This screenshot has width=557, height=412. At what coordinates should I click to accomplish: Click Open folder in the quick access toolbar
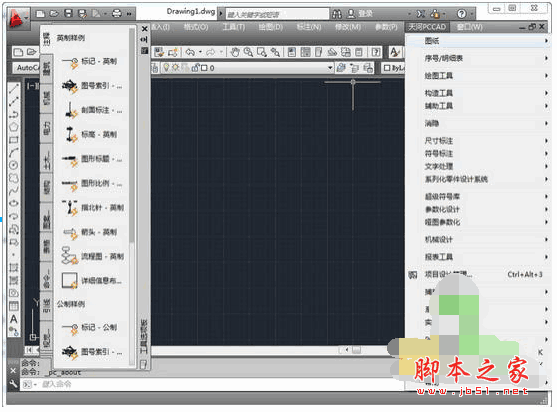(54, 13)
